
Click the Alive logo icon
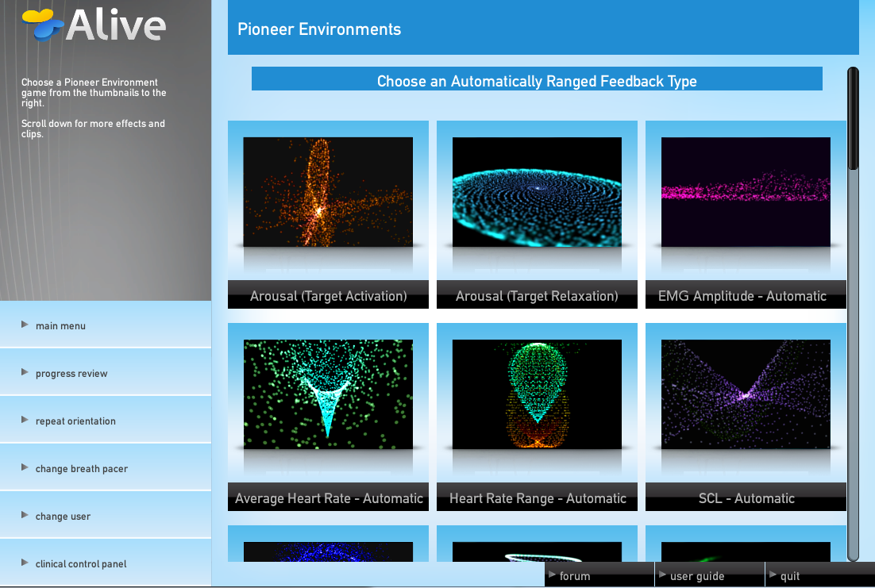click(x=44, y=25)
